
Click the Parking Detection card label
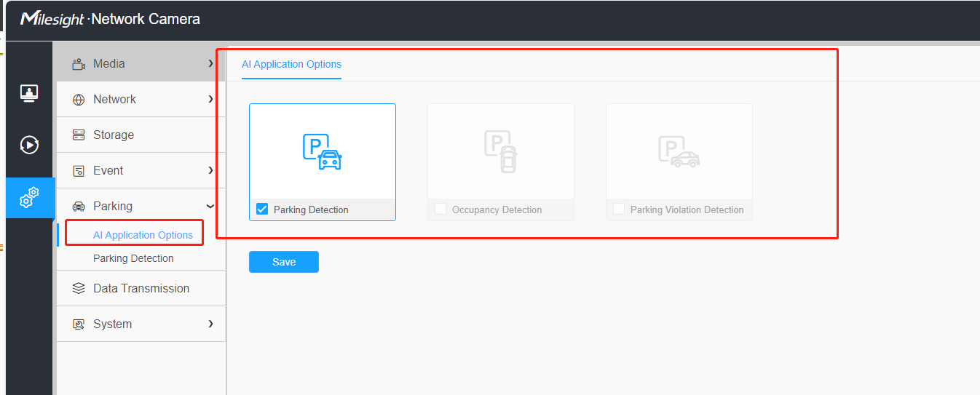[311, 210]
